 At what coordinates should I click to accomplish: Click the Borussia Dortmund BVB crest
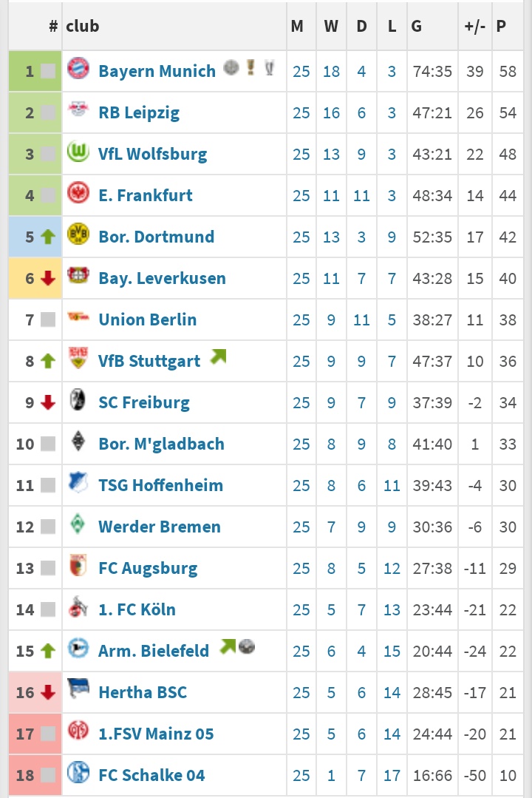click(78, 234)
